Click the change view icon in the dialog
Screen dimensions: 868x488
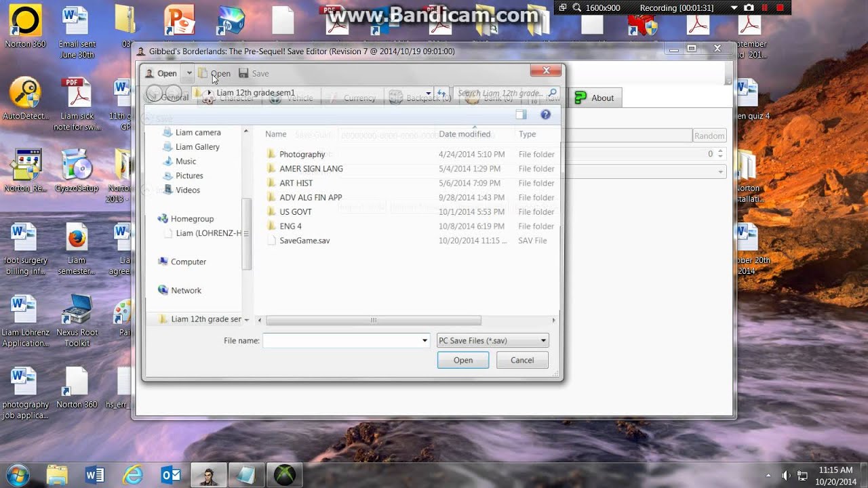point(521,115)
